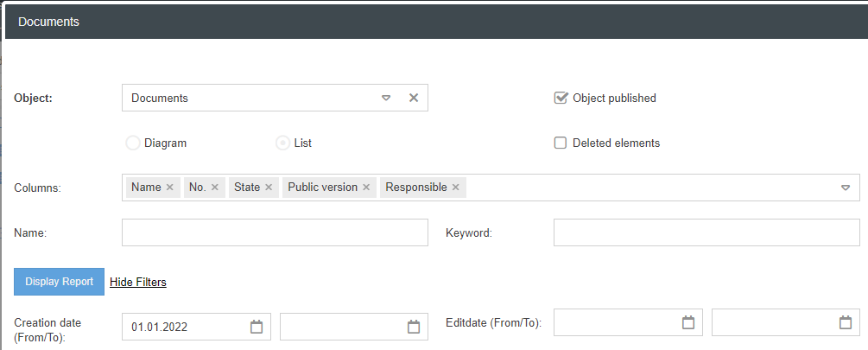Screen dimensions: 868x350
Task: Focus the Keyword text field
Action: pyautogui.click(x=706, y=232)
